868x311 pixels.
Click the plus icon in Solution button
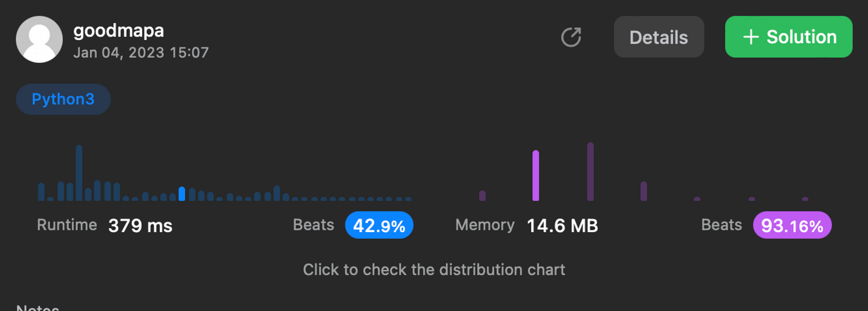tap(751, 37)
